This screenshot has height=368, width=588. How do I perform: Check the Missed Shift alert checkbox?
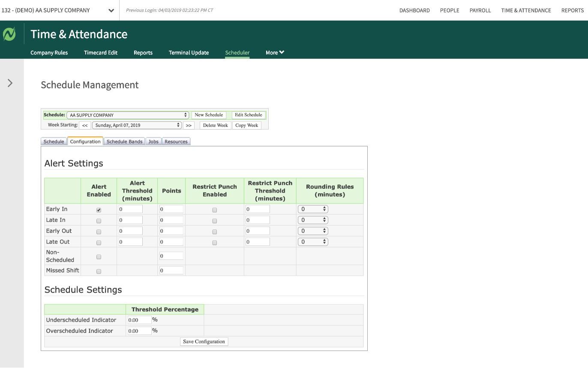tap(99, 271)
